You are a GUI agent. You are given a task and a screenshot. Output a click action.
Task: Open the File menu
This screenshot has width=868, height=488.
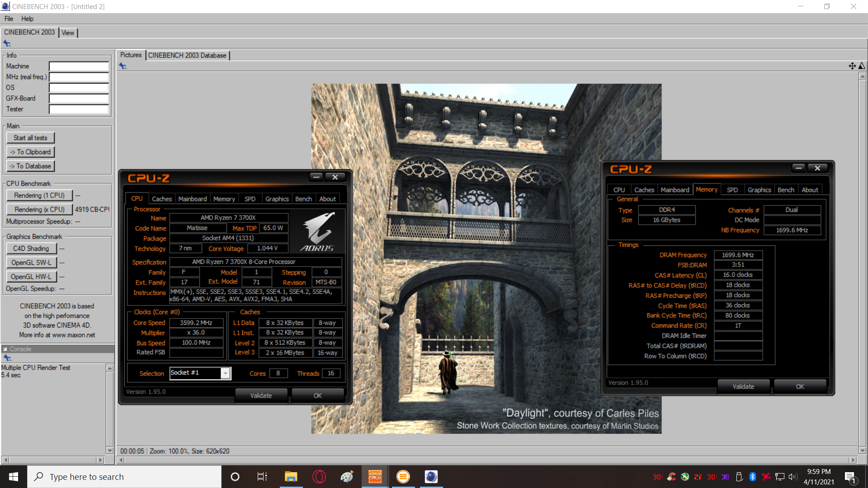click(x=9, y=19)
